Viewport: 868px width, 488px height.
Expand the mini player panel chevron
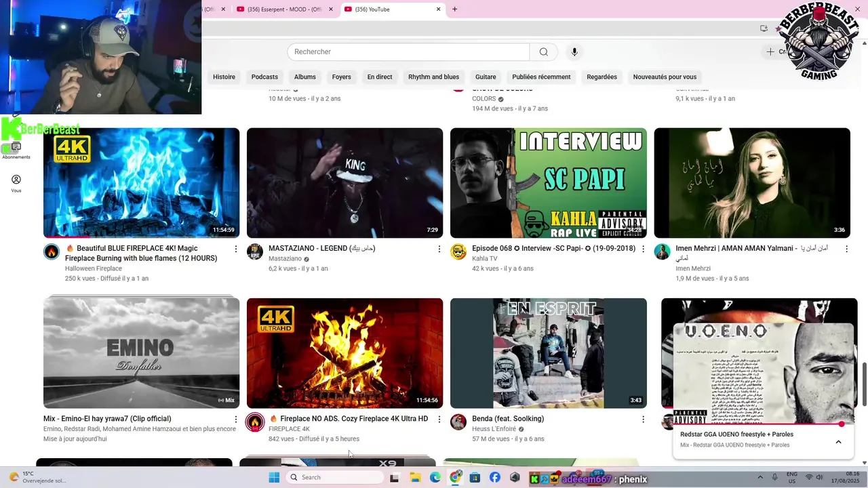tap(838, 442)
